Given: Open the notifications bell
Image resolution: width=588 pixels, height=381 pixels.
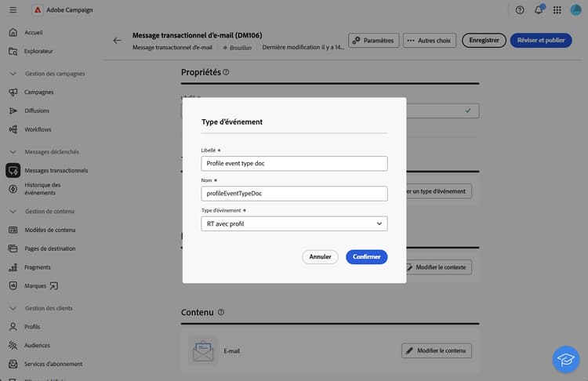Looking at the screenshot, I should coord(539,10).
